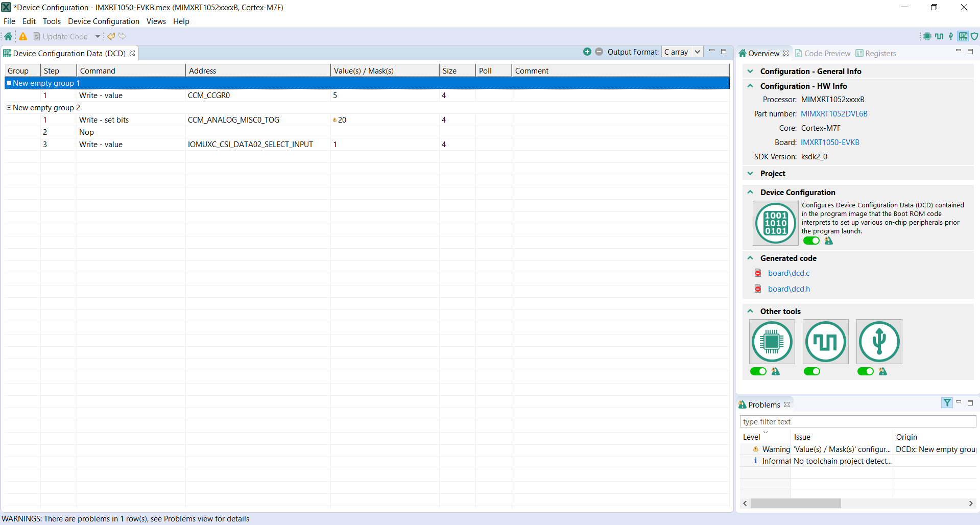Minimize the Overview panel
The image size is (980, 525).
coord(959,51)
